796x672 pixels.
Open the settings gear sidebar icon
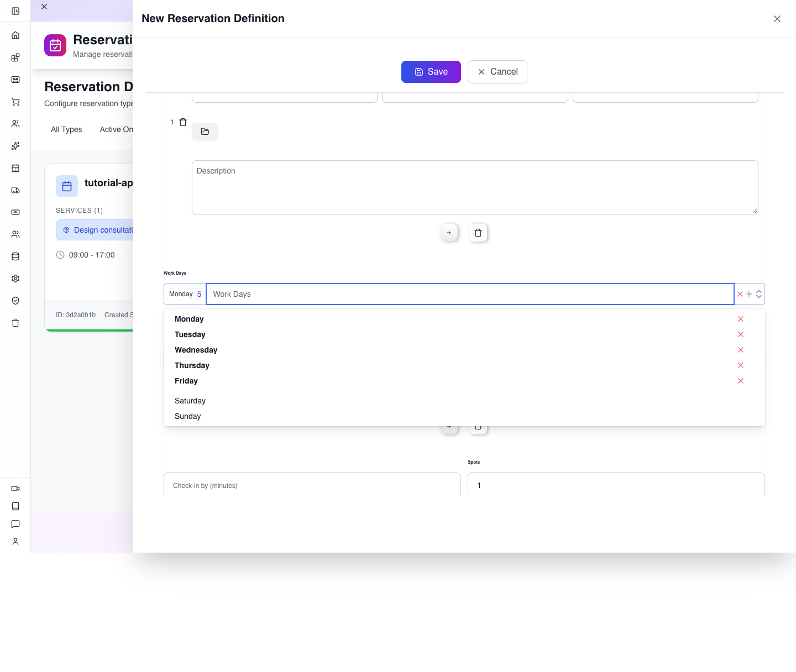[15, 279]
